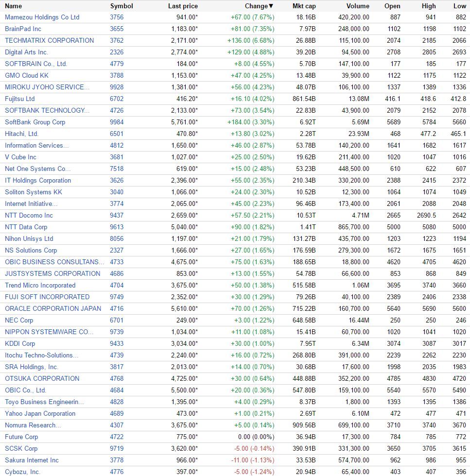470x476 pixels.
Task: Open SCSK Corp company link
Action: pos(21,448)
